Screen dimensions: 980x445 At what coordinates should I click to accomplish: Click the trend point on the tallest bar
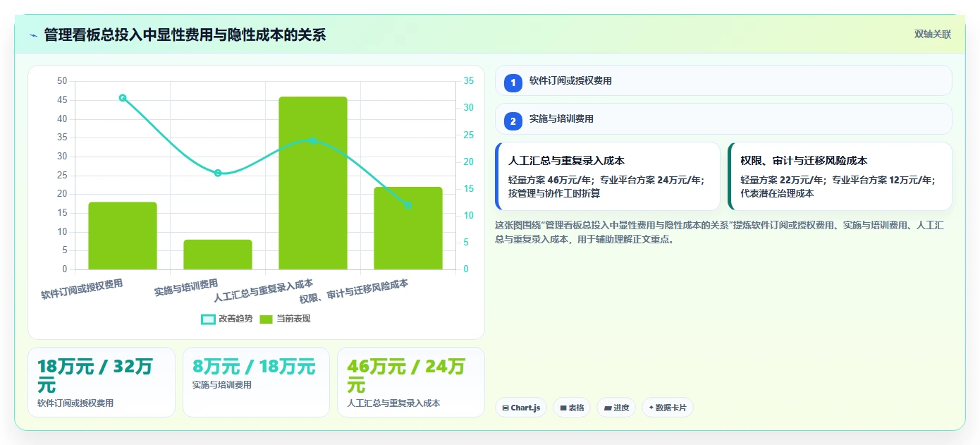[313, 140]
